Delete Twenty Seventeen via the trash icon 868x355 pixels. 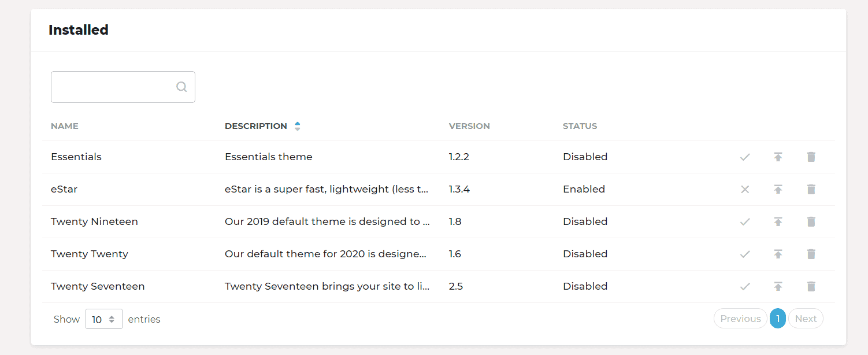(x=811, y=286)
